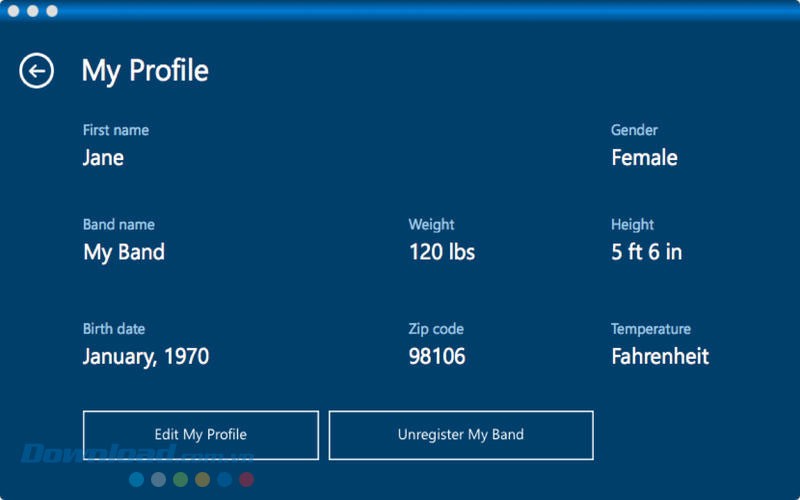Zoom the window using the third title-bar dot
This screenshot has height=500, width=800.
click(52, 11)
